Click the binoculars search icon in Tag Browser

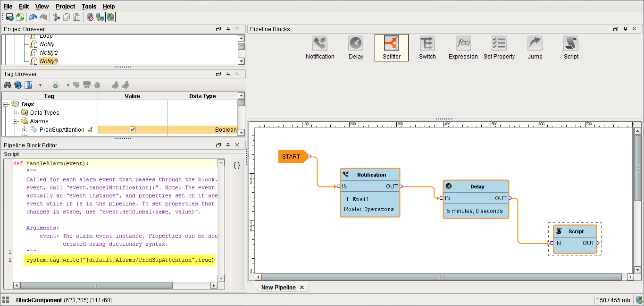pyautogui.click(x=8, y=85)
